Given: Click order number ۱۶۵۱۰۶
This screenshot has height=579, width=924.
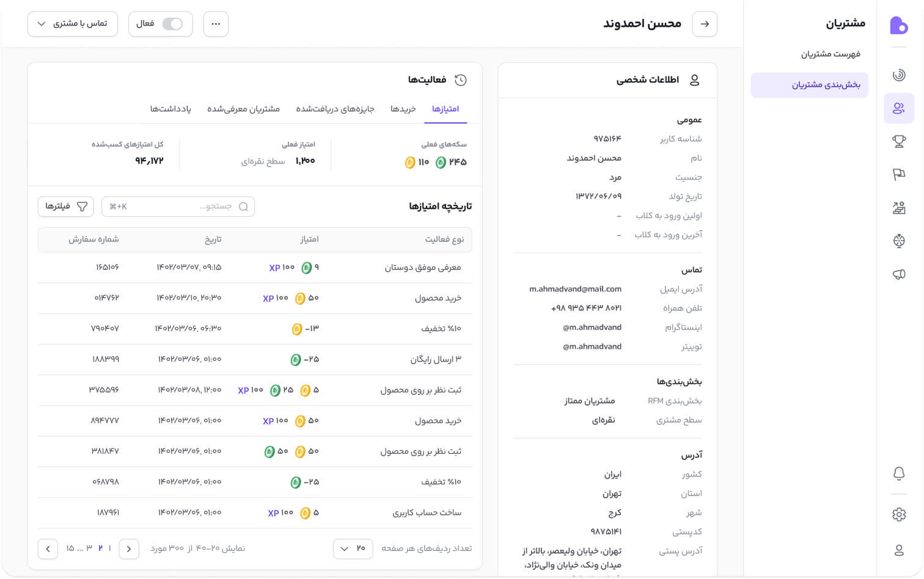Looking at the screenshot, I should [x=107, y=268].
